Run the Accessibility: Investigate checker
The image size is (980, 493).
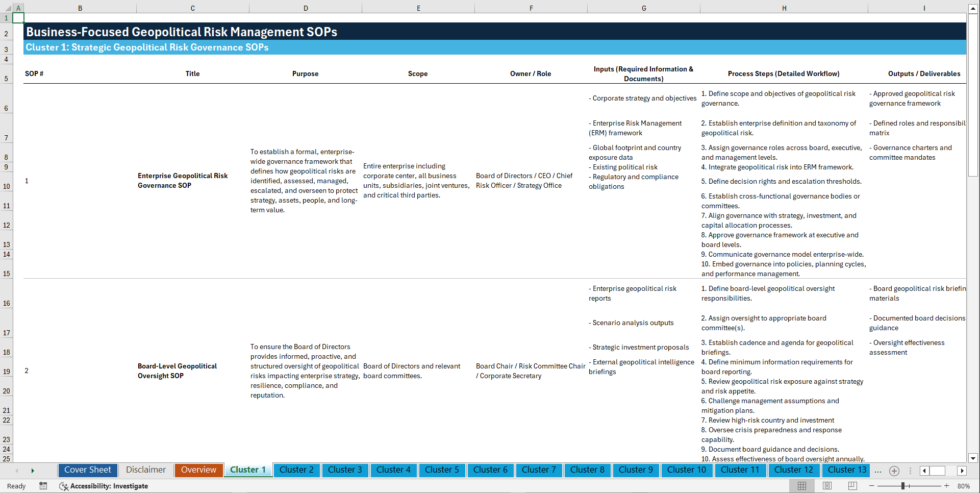point(104,486)
